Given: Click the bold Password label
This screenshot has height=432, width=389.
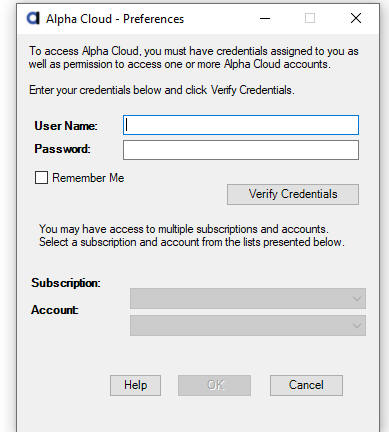Looking at the screenshot, I should coord(62,149).
